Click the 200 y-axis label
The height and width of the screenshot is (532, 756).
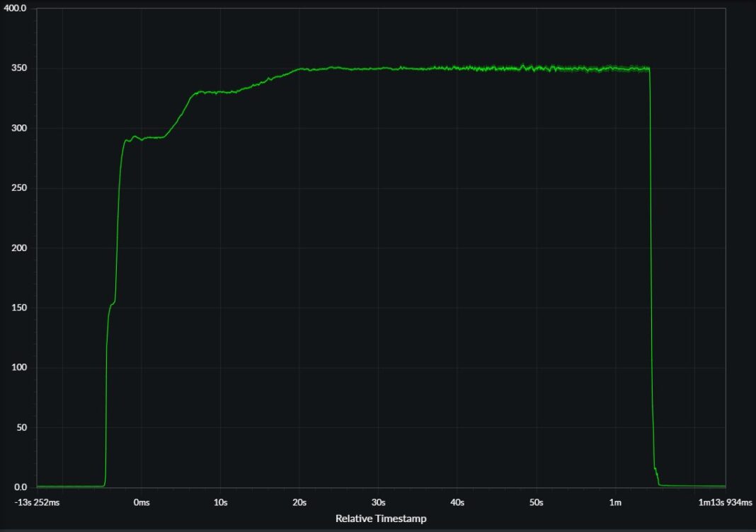point(19,248)
